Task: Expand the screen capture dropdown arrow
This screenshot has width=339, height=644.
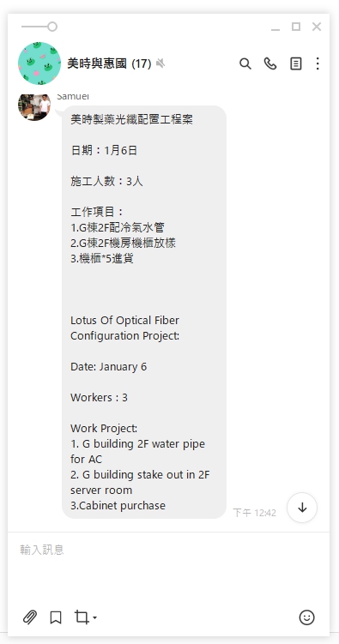Action: pos(95,617)
